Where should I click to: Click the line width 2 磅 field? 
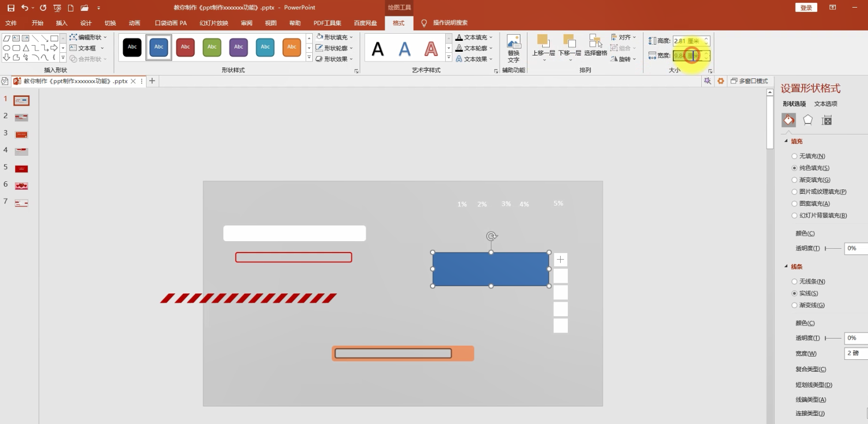point(856,353)
